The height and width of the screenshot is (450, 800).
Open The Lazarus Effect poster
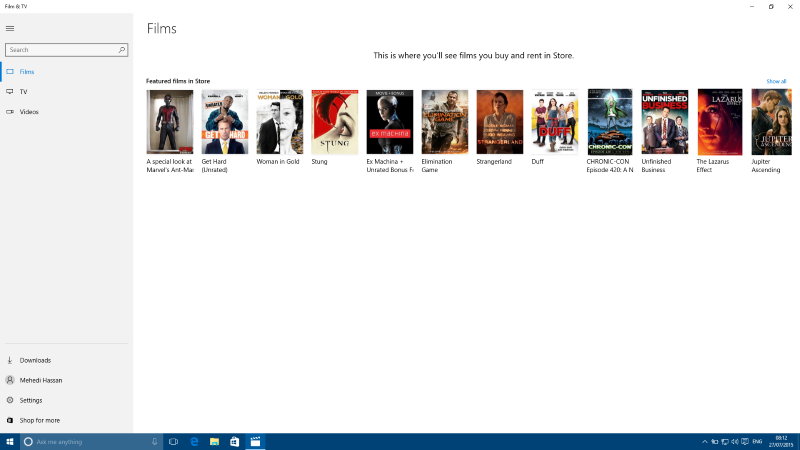click(x=720, y=122)
